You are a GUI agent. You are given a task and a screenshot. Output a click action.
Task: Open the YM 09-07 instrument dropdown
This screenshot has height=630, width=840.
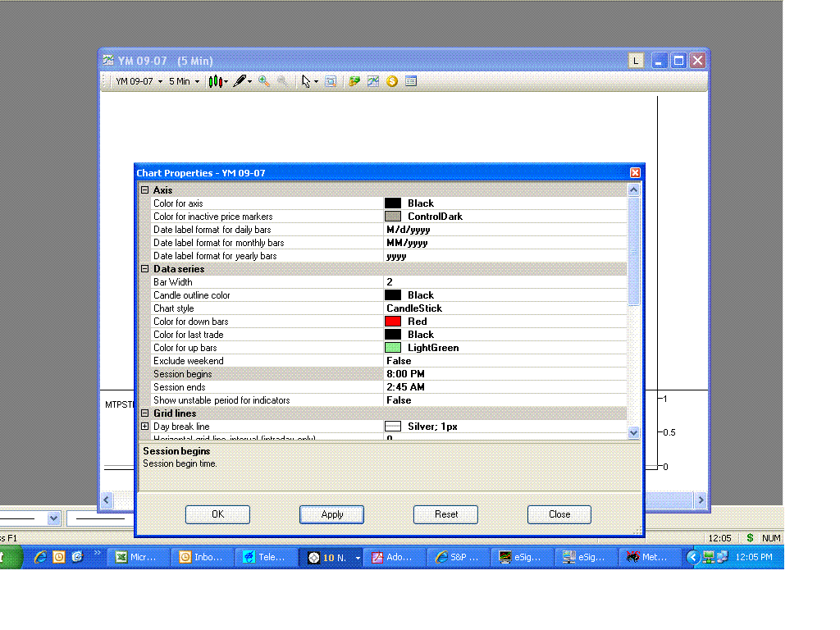(x=139, y=81)
